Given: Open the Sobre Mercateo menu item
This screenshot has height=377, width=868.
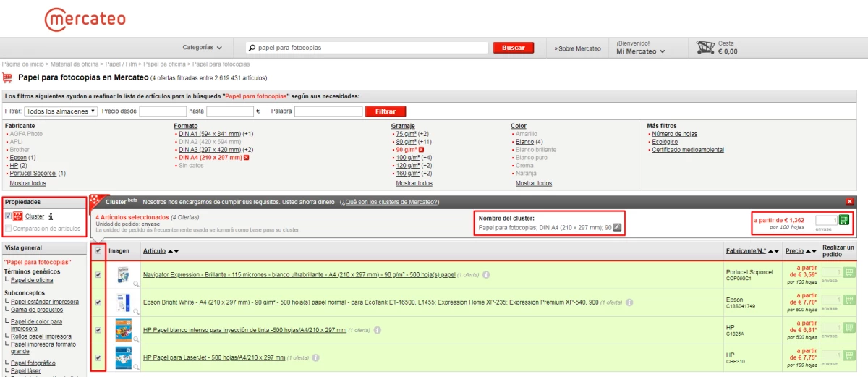Looking at the screenshot, I should click(x=578, y=48).
